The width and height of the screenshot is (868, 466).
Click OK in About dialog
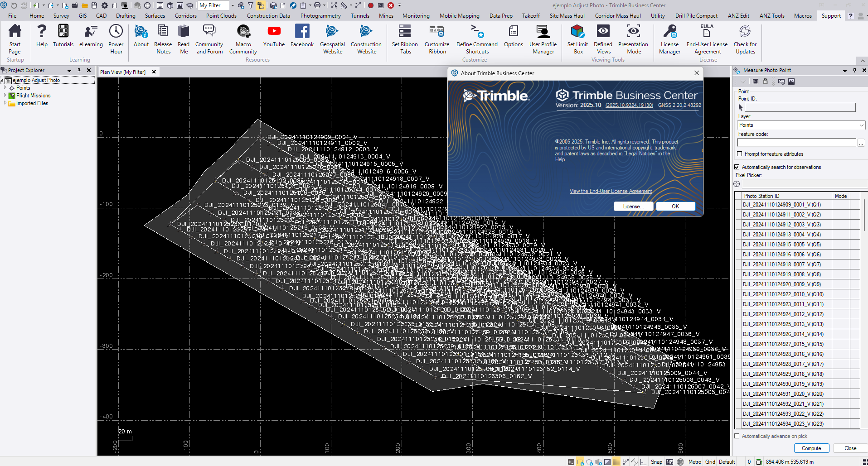coord(675,206)
